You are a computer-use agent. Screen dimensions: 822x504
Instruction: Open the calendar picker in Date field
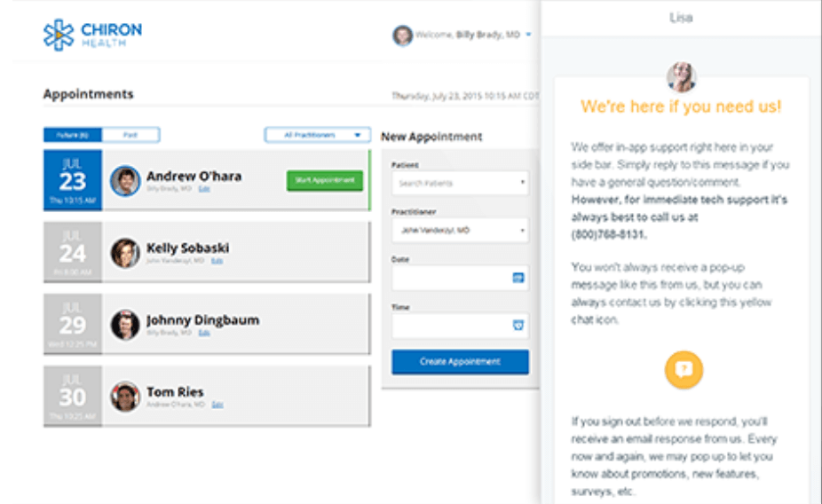[518, 279]
